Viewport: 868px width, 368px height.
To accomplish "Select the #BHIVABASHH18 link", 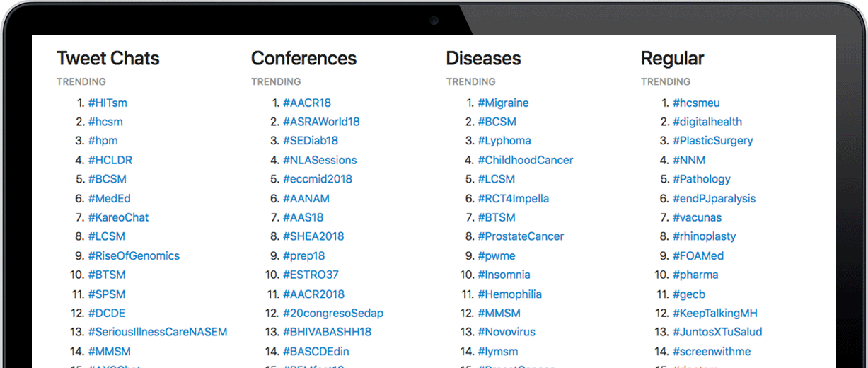I will [x=327, y=332].
